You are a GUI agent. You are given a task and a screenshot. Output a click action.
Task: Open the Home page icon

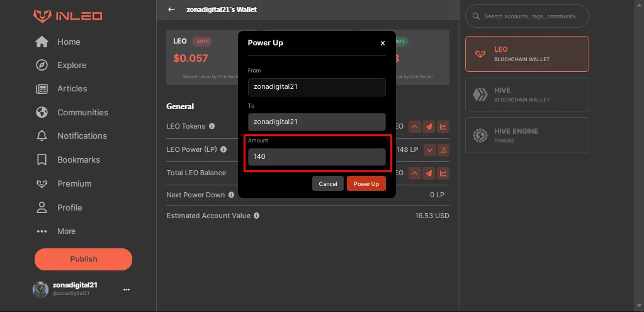coord(42,42)
